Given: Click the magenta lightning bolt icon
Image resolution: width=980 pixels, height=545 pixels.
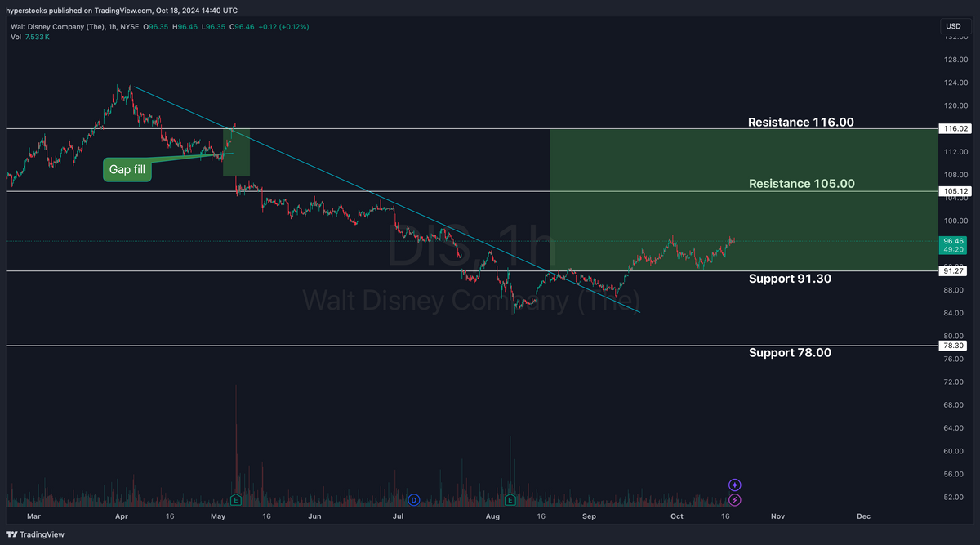Looking at the screenshot, I should pyautogui.click(x=734, y=500).
